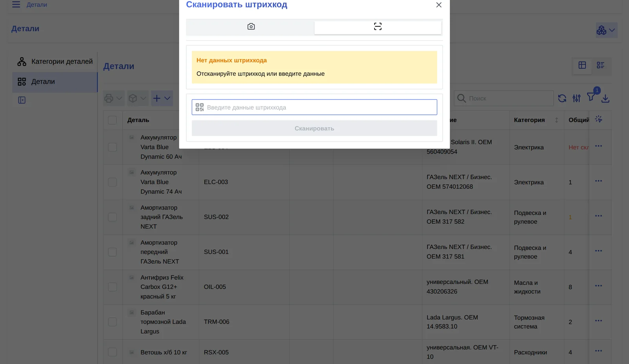Screen dimensions: 629x364
Task: Open the print actions dropdown
Action: pyautogui.click(x=114, y=98)
